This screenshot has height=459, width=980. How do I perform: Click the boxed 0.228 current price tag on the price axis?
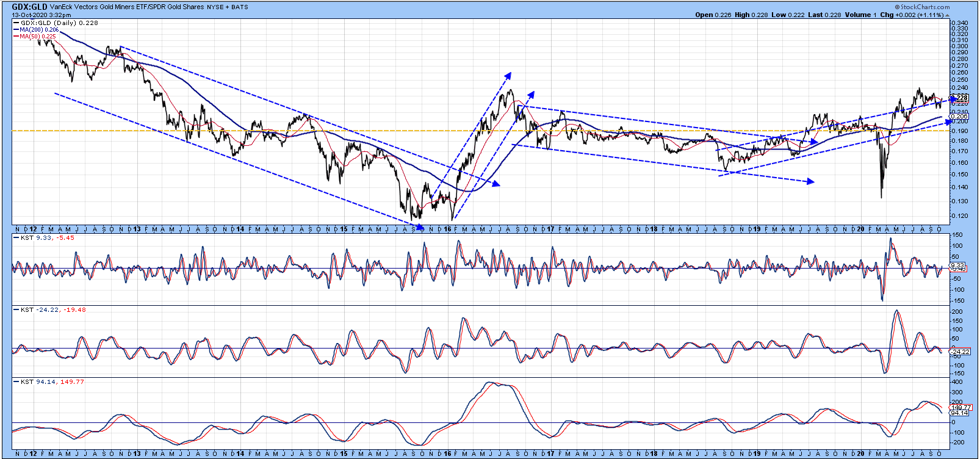click(x=960, y=98)
